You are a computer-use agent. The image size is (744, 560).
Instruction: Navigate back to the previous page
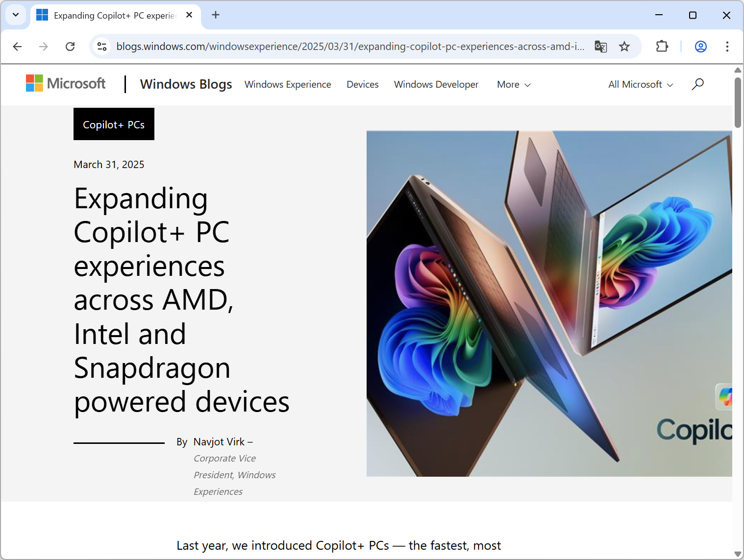tap(17, 47)
